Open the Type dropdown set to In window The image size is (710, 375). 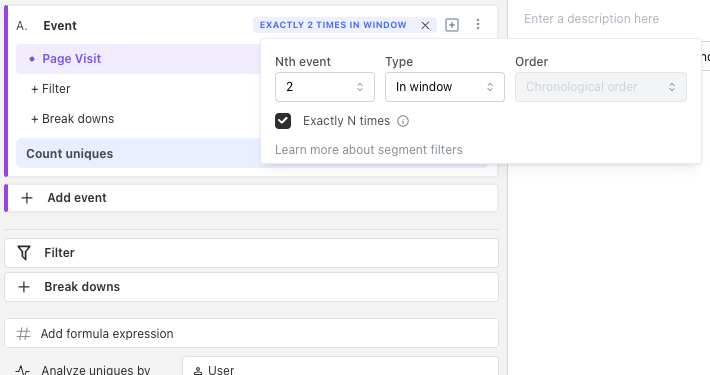click(445, 87)
